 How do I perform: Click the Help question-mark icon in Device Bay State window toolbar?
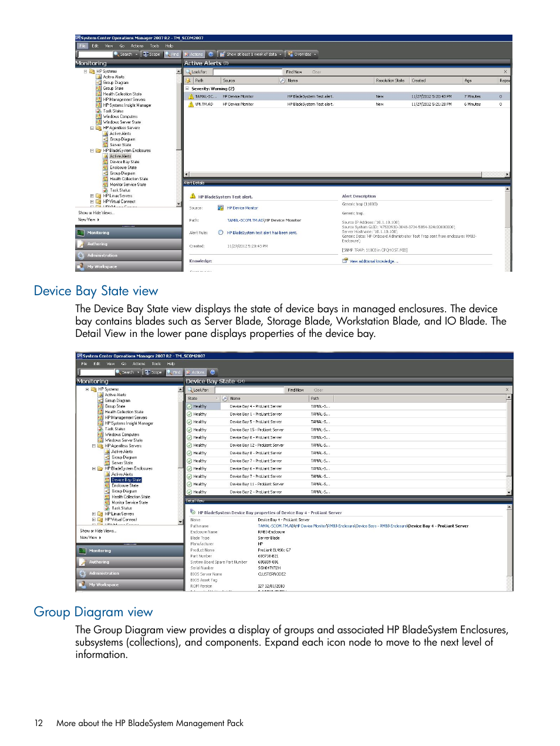click(212, 372)
